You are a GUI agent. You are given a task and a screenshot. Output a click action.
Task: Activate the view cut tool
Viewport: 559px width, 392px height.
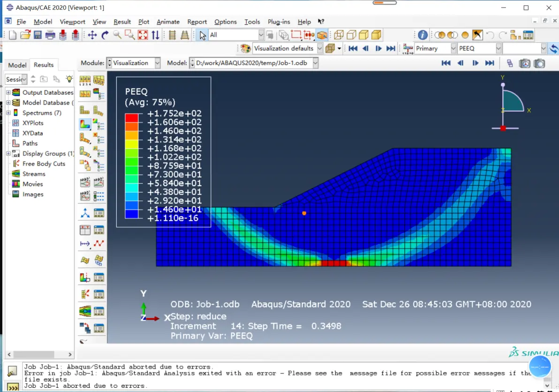click(x=85, y=277)
